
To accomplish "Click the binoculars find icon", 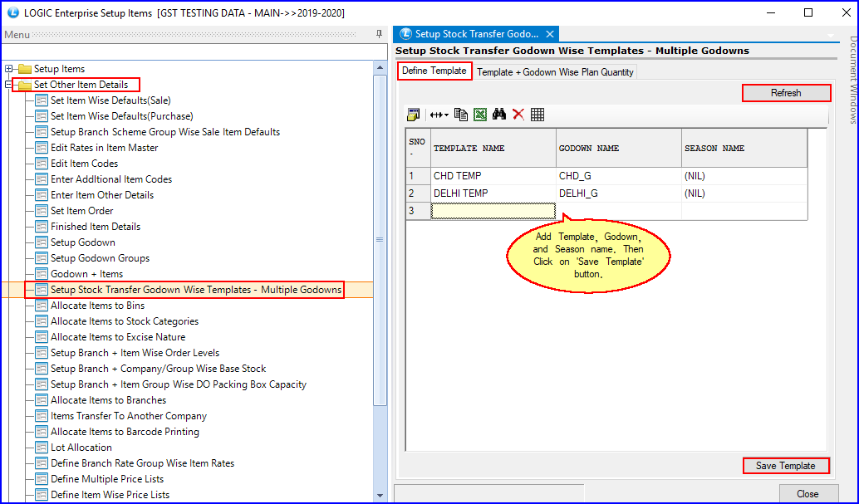I will (499, 115).
